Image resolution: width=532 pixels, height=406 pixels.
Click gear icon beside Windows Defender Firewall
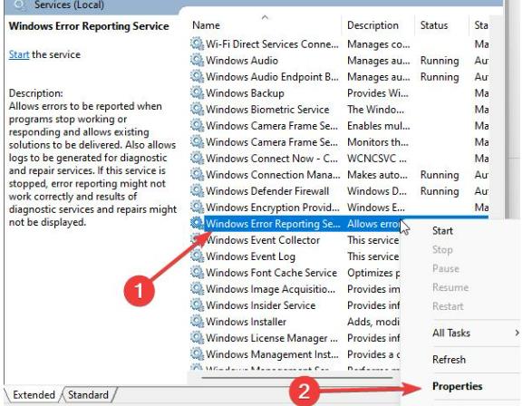[x=197, y=190]
